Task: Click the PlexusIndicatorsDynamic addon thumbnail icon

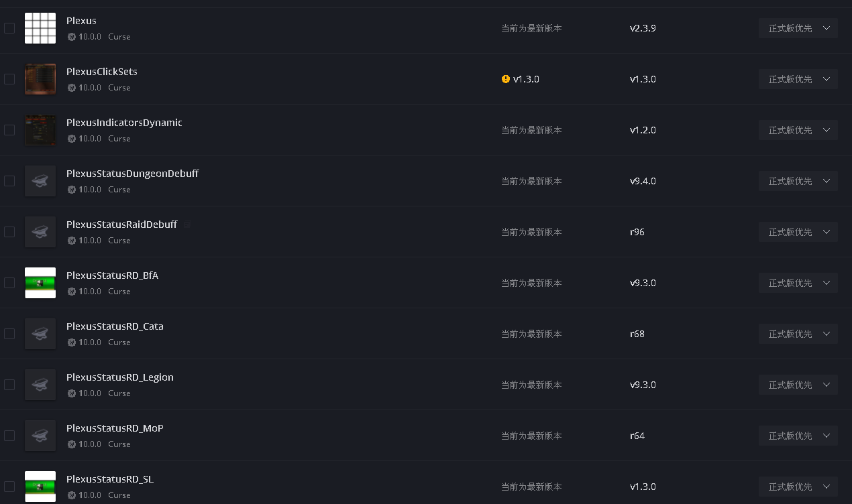Action: point(40,130)
